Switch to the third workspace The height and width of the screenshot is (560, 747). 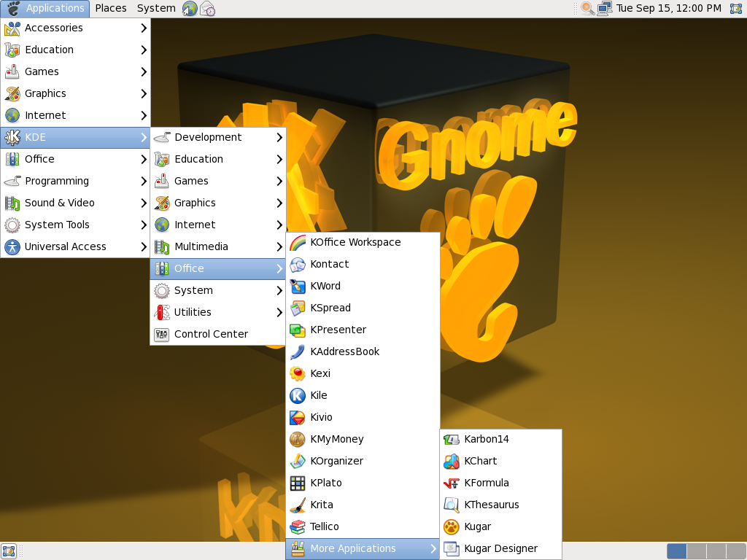[716, 551]
